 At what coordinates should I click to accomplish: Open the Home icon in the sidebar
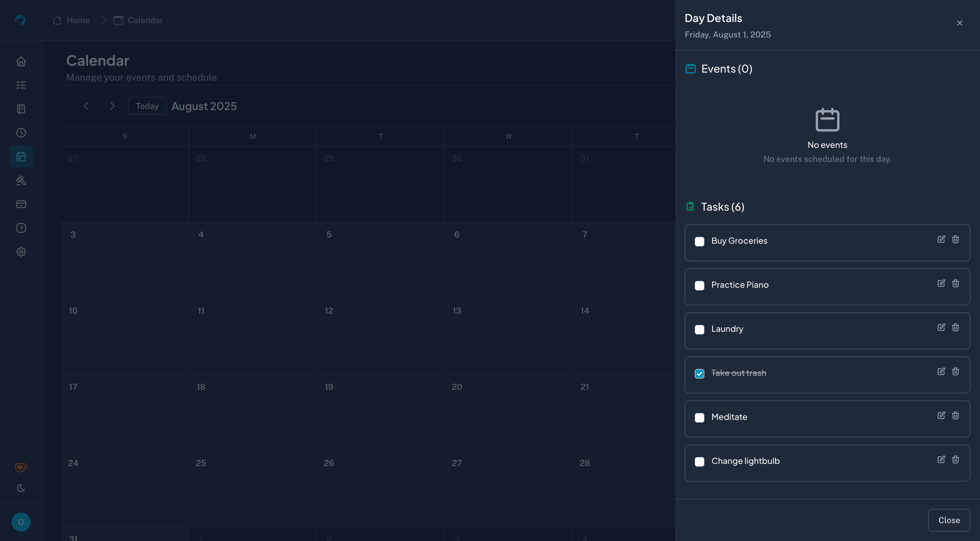[21, 61]
